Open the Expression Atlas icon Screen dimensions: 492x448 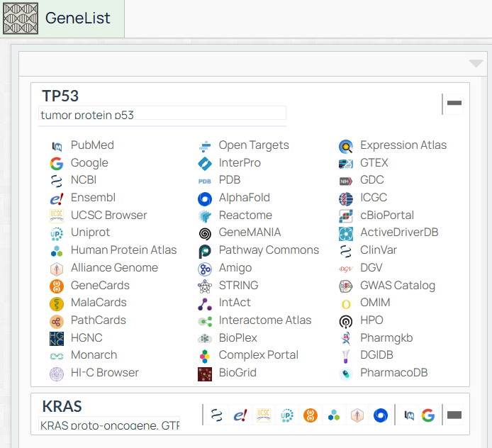point(346,146)
